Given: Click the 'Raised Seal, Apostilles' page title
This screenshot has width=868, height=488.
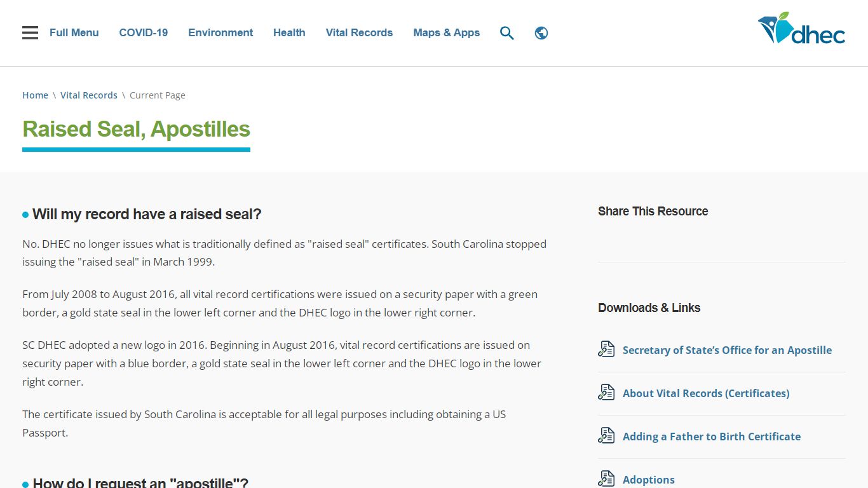Looking at the screenshot, I should click(136, 129).
